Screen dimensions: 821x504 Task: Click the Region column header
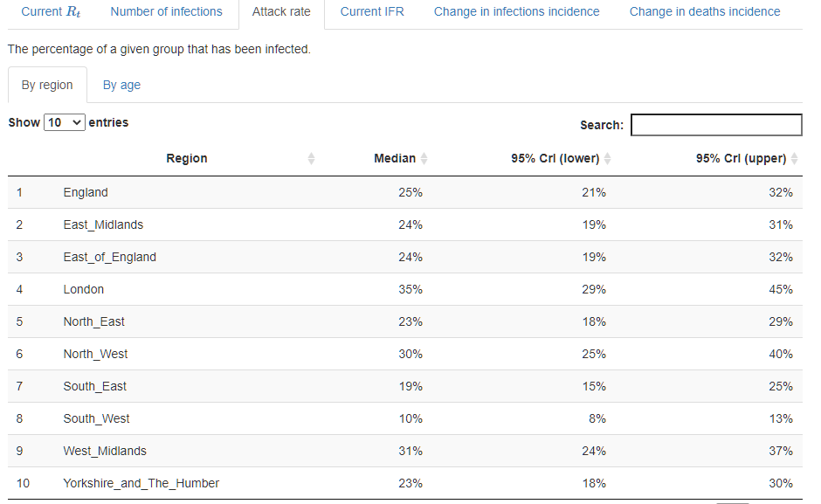(187, 159)
